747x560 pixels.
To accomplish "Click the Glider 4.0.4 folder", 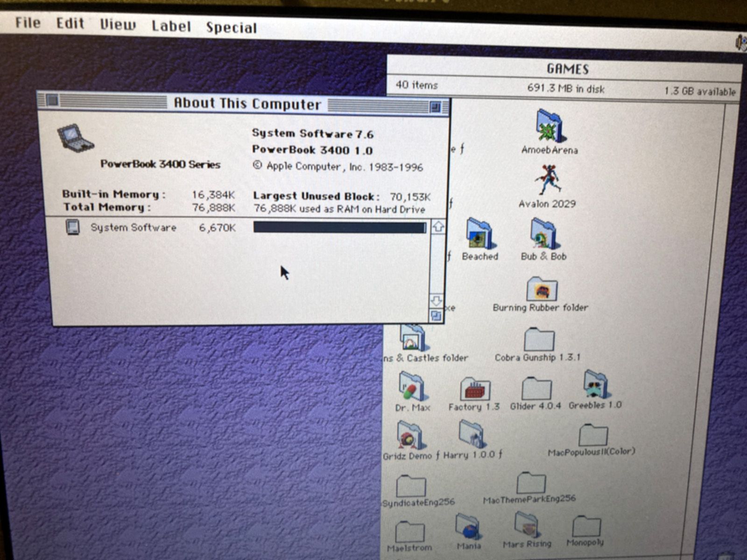I will (x=536, y=388).
